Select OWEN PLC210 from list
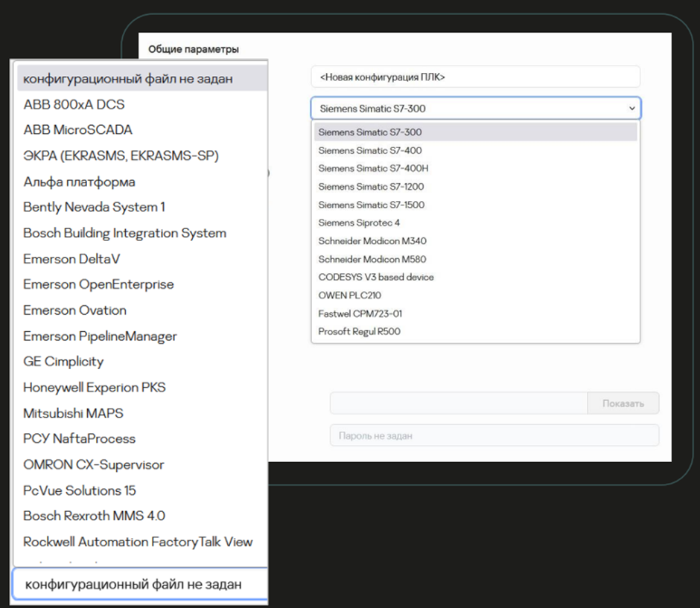Screen dimensions: 700x608 click(350, 295)
